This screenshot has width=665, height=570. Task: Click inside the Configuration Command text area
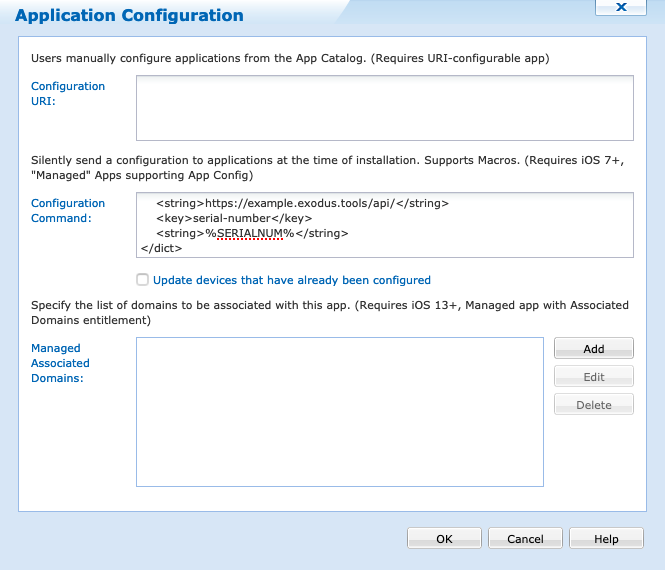click(385, 225)
